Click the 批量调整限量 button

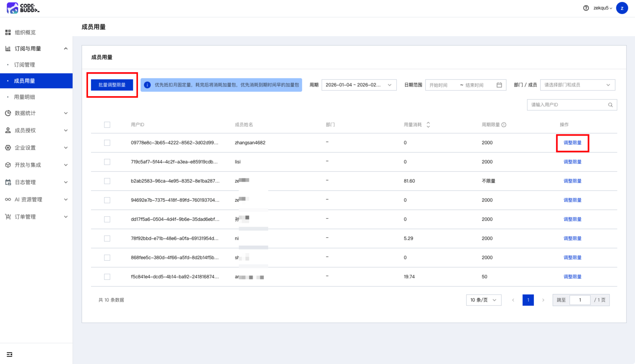point(112,85)
